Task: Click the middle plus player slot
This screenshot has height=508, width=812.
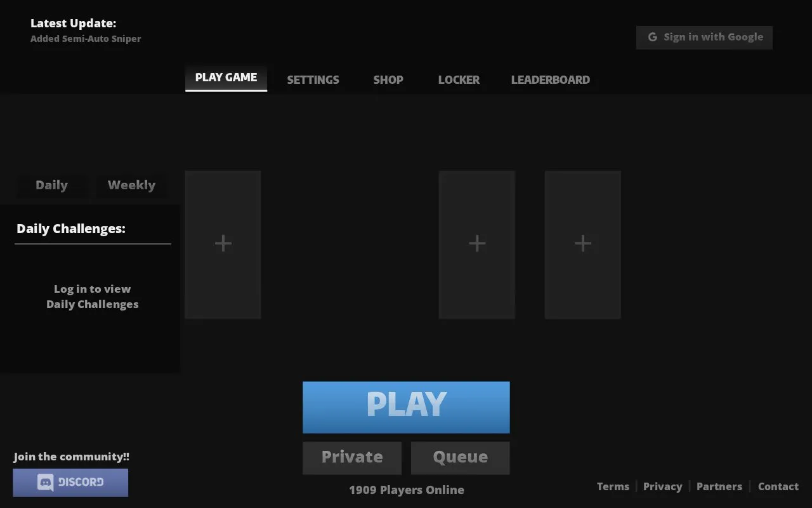Action: [477, 244]
